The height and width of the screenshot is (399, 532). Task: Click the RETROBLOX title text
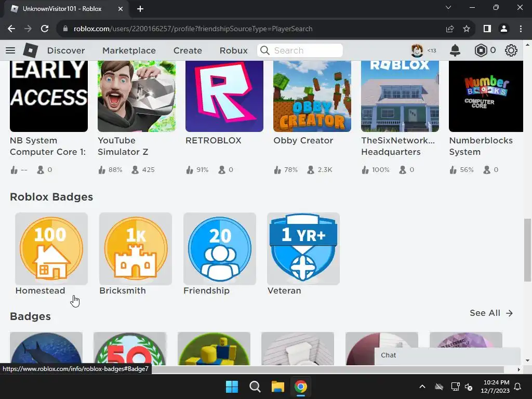[x=213, y=140]
